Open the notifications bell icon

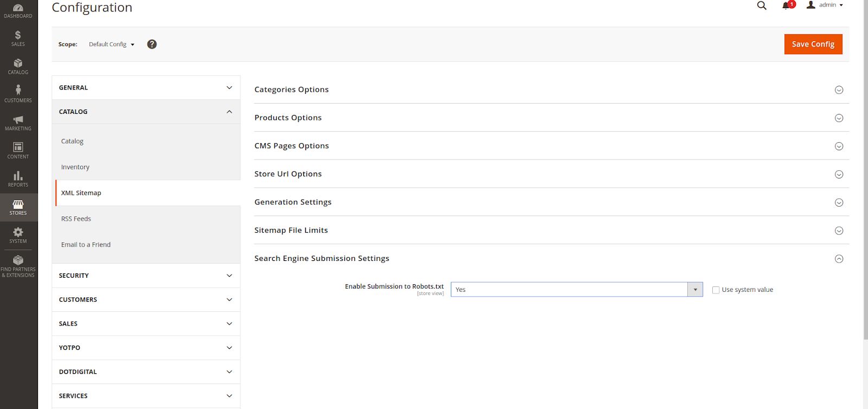786,5
